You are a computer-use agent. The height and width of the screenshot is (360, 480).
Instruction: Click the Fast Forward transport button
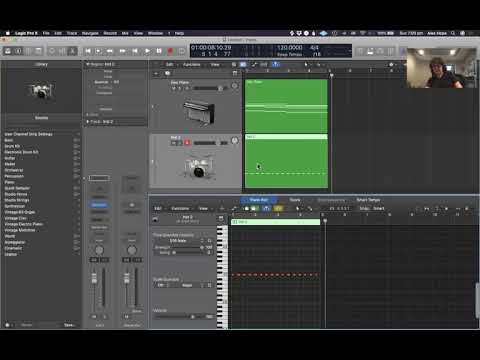coord(122,51)
